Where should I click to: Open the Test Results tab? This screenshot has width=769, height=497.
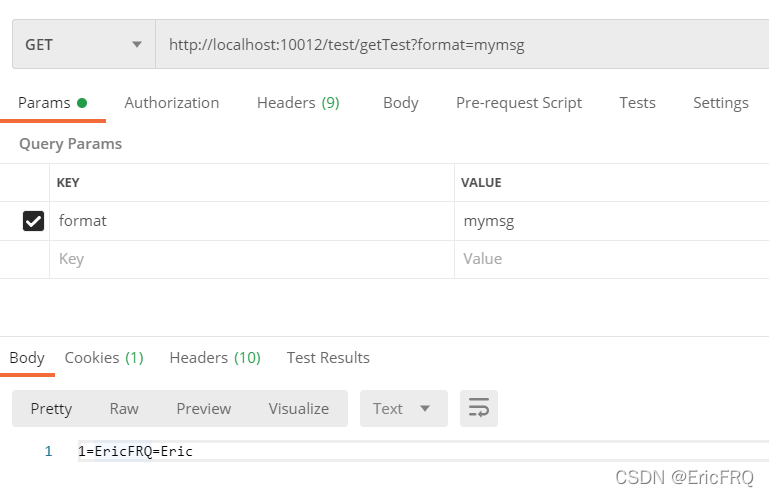(x=328, y=358)
